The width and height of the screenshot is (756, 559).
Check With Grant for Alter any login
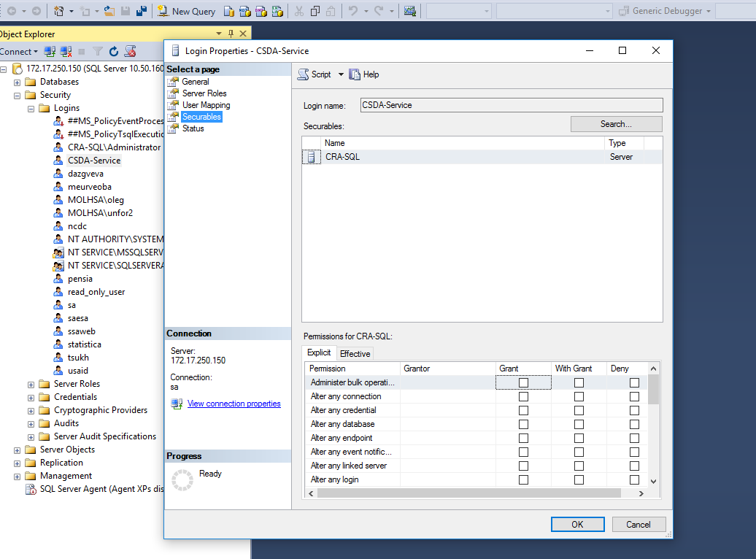click(579, 479)
